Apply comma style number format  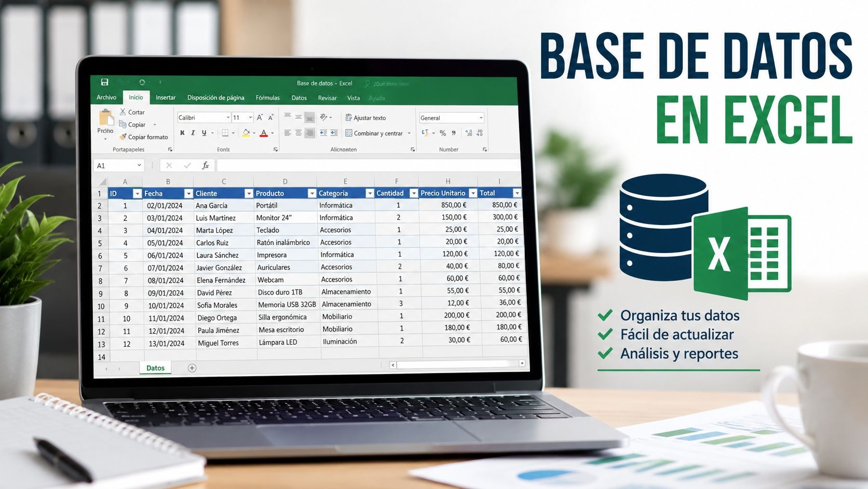coord(454,133)
